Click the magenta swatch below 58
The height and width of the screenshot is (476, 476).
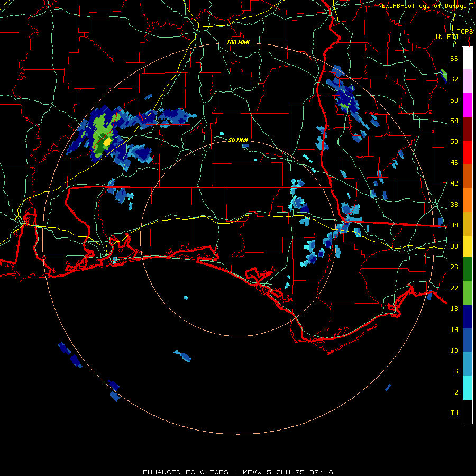(467, 105)
